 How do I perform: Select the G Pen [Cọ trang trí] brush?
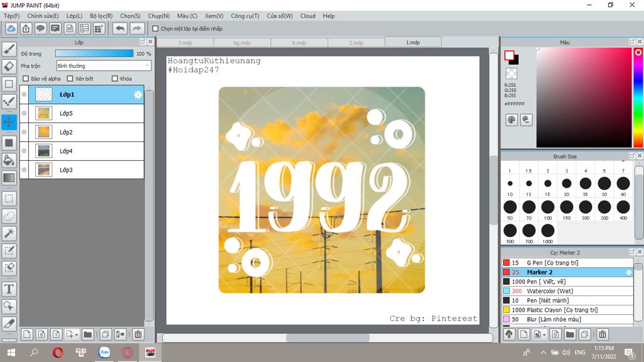coord(567,263)
